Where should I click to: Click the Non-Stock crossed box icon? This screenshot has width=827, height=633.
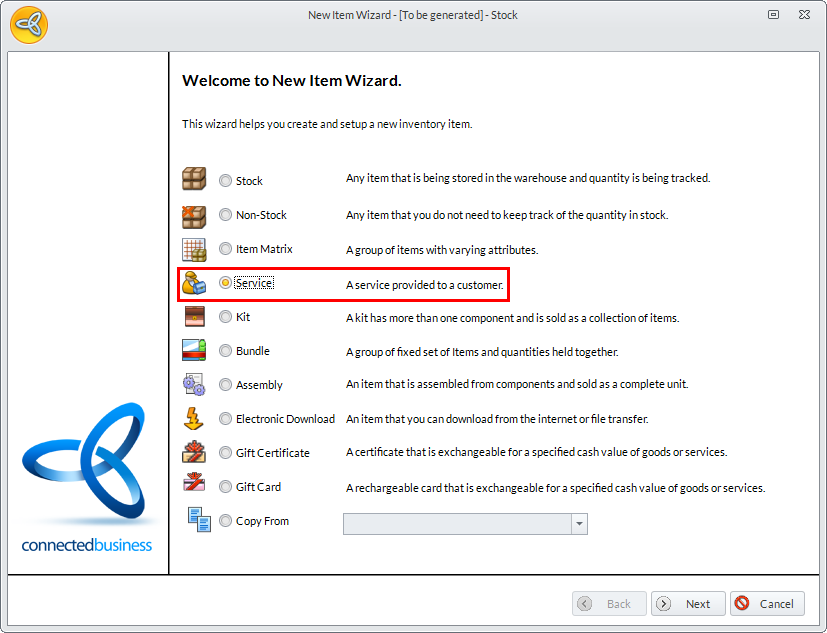click(x=194, y=217)
